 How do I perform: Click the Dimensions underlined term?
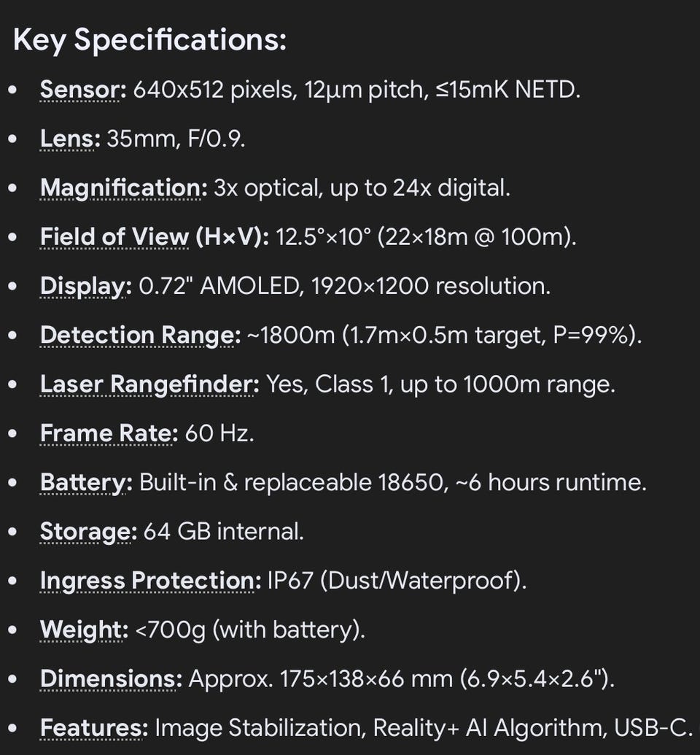pos(111,679)
